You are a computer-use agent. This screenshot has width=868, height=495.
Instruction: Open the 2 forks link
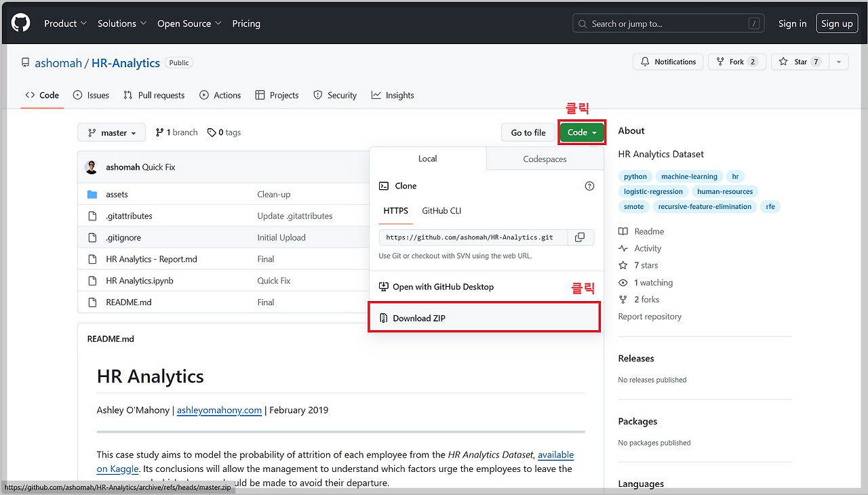click(639, 300)
